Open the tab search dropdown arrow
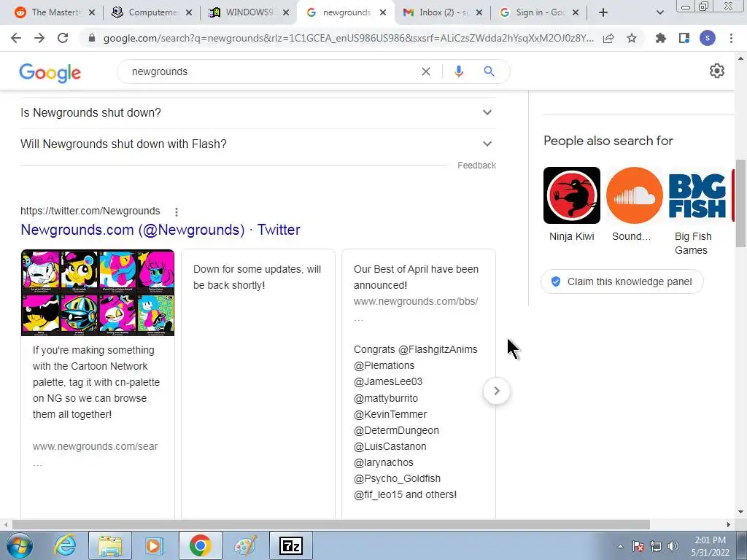The width and height of the screenshot is (747, 560). pyautogui.click(x=659, y=12)
